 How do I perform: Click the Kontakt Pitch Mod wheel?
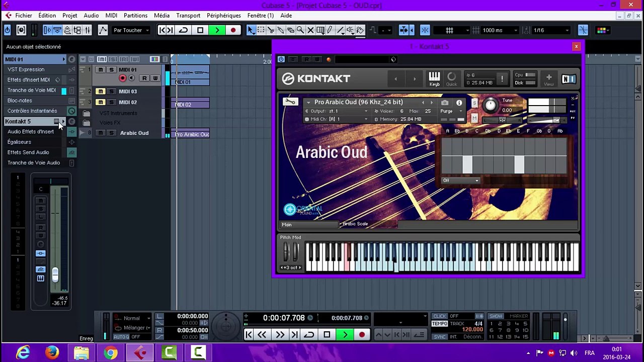(x=287, y=252)
